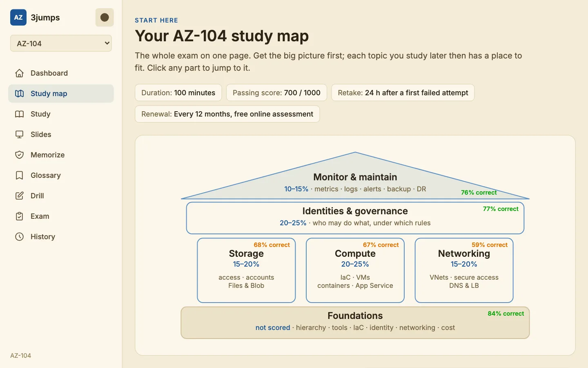The width and height of the screenshot is (588, 368).
Task: Click the Glossary bookmark icon
Action: (19, 175)
